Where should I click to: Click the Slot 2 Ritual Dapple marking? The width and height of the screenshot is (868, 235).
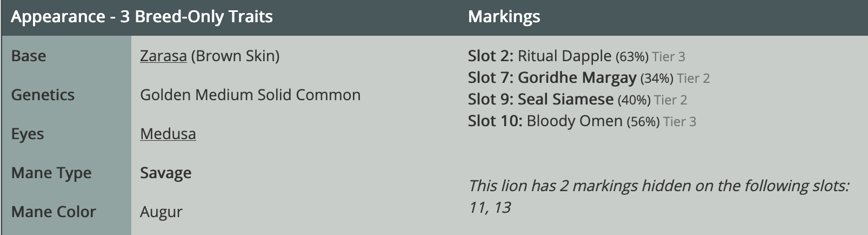click(576, 56)
